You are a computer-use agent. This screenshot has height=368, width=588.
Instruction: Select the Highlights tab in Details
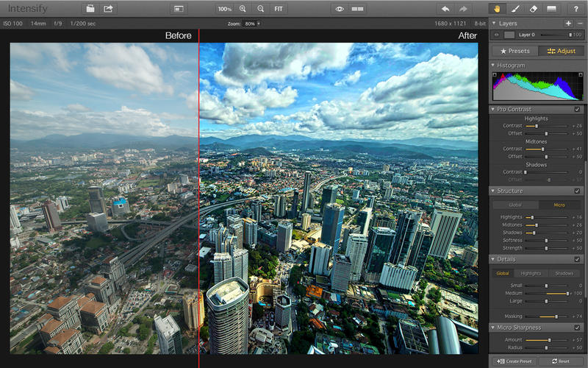click(531, 274)
